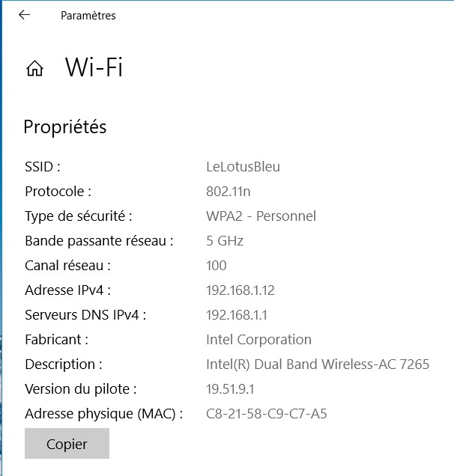Select the MAC address C8-21-58-C9-C7-A5

[x=266, y=414]
